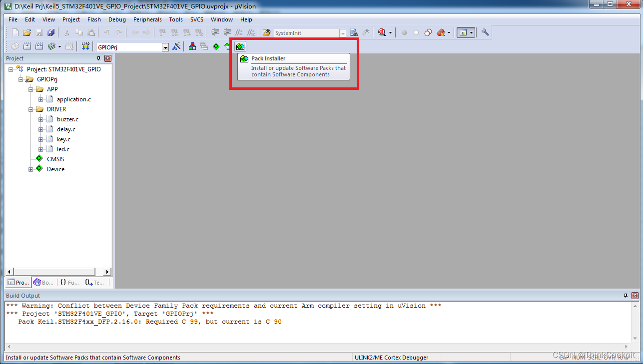Image resolution: width=643 pixels, height=364 pixels.
Task: Select delay.c in the project tree
Action: pyautogui.click(x=66, y=129)
